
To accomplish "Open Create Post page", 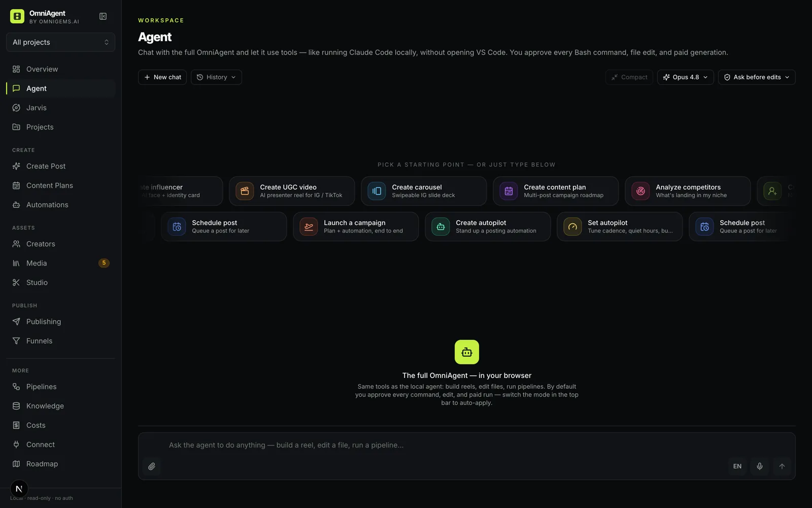I will click(60, 166).
